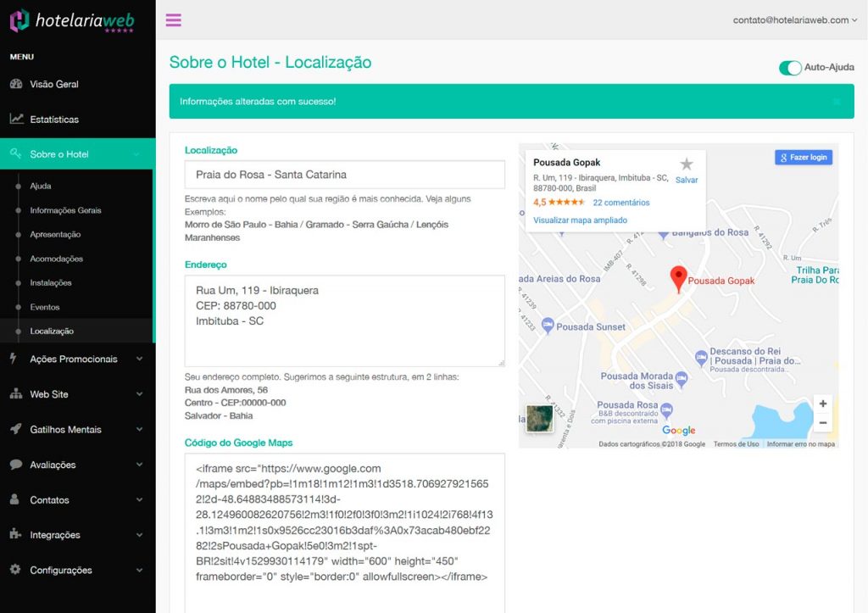The height and width of the screenshot is (613, 868).
Task: Click the Integrações puzzle icon
Action: [x=15, y=534]
